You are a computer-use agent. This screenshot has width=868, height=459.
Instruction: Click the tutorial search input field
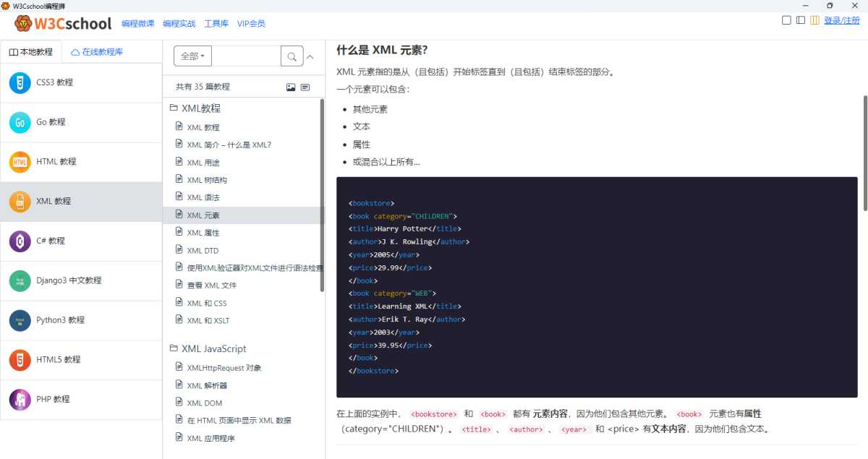245,56
